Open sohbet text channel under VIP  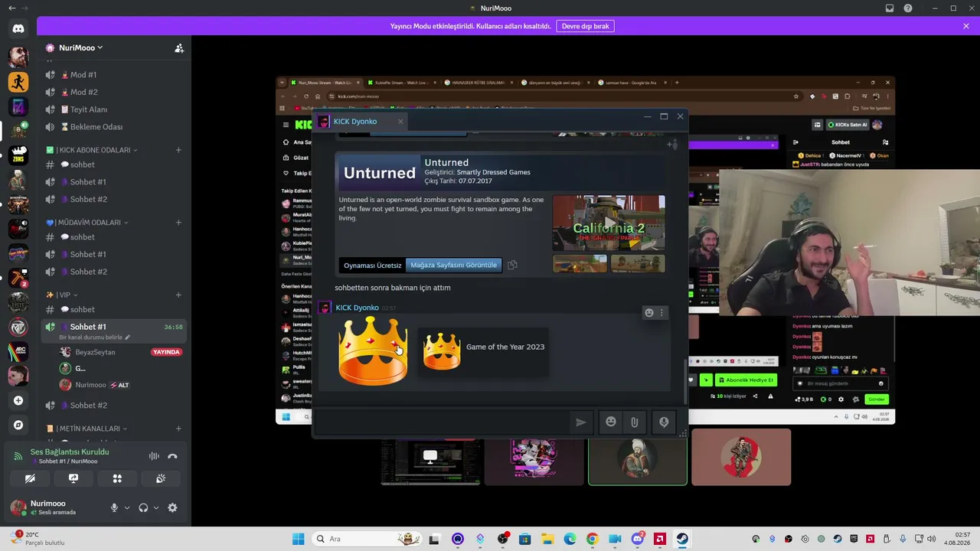pyautogui.click(x=114, y=309)
